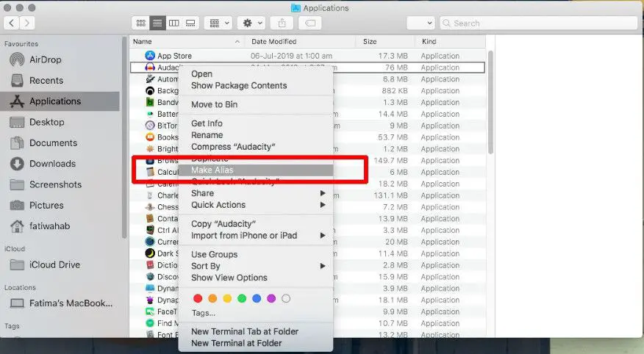Sort by Date Modified column header

(x=301, y=41)
